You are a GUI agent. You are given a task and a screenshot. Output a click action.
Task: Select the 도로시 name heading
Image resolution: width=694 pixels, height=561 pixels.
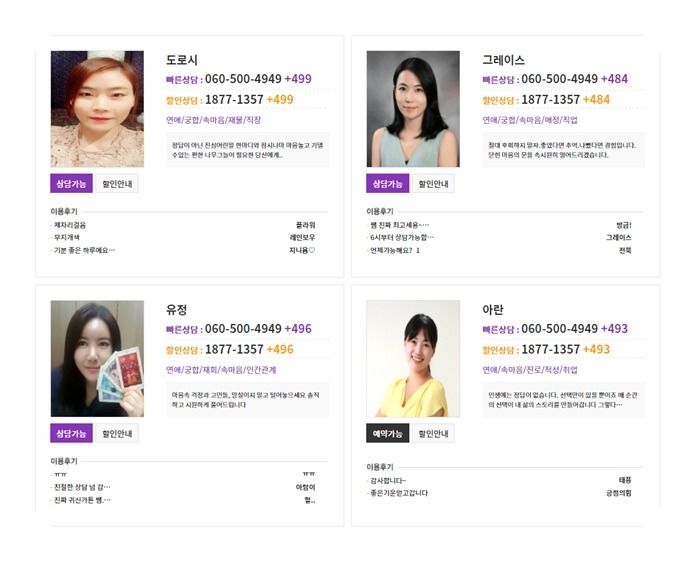181,60
